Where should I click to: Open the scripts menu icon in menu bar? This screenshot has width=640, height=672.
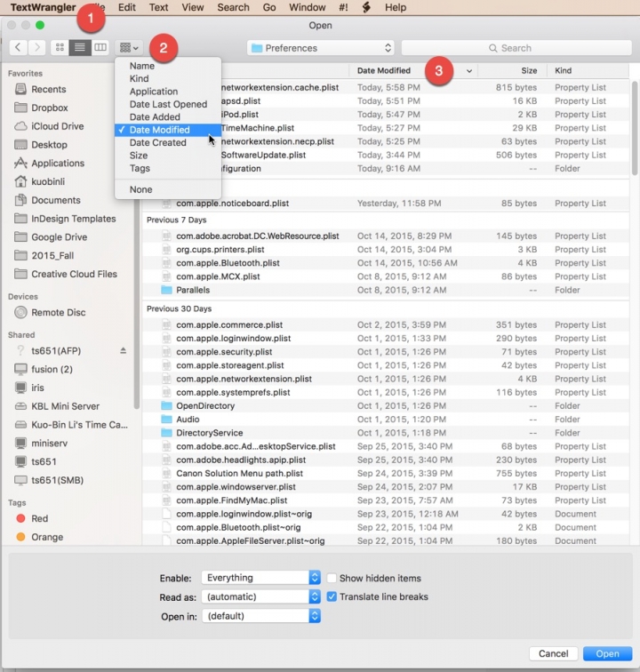tap(366, 7)
